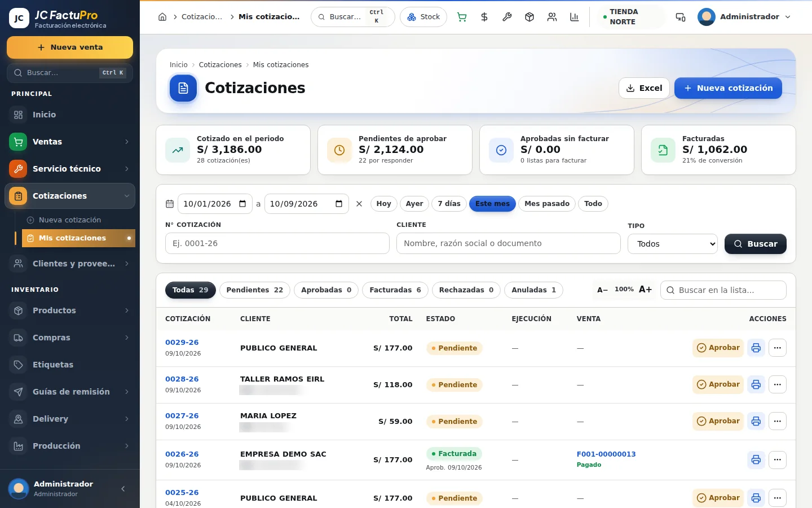Open the shopping cart icon in top bar
The width and height of the screenshot is (812, 508).
[462, 17]
